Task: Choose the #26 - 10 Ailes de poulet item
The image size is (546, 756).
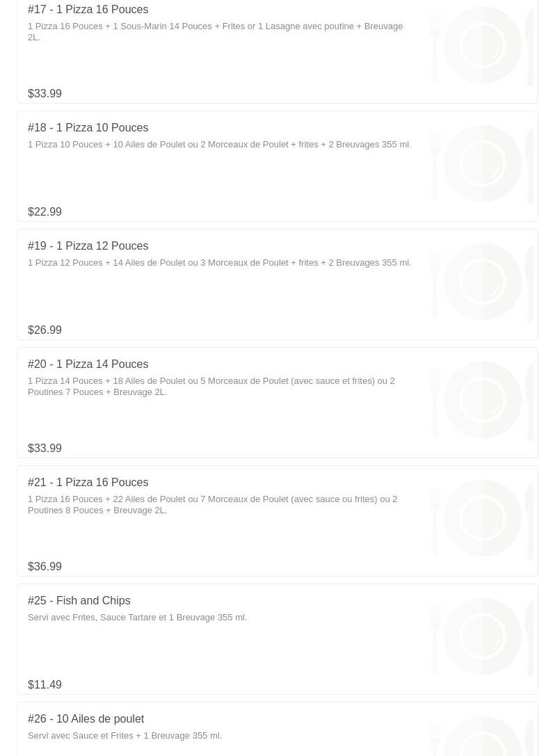Action: [86, 719]
